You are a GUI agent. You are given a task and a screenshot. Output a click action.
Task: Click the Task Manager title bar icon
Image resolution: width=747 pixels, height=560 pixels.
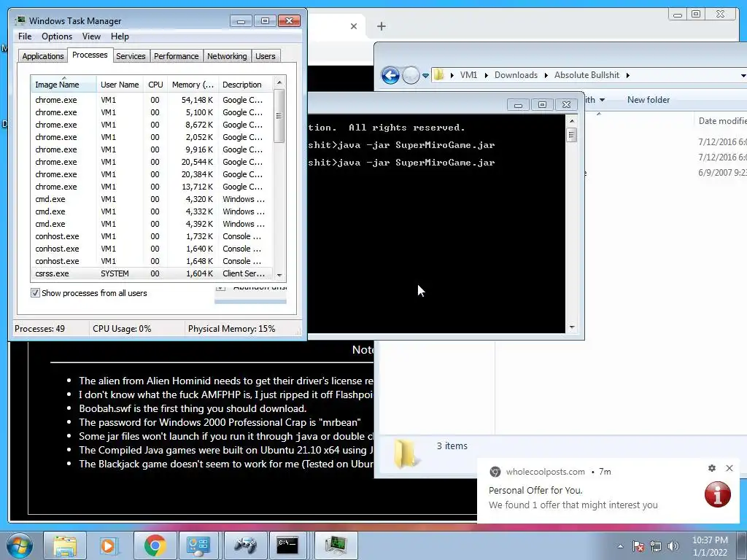[x=20, y=20]
